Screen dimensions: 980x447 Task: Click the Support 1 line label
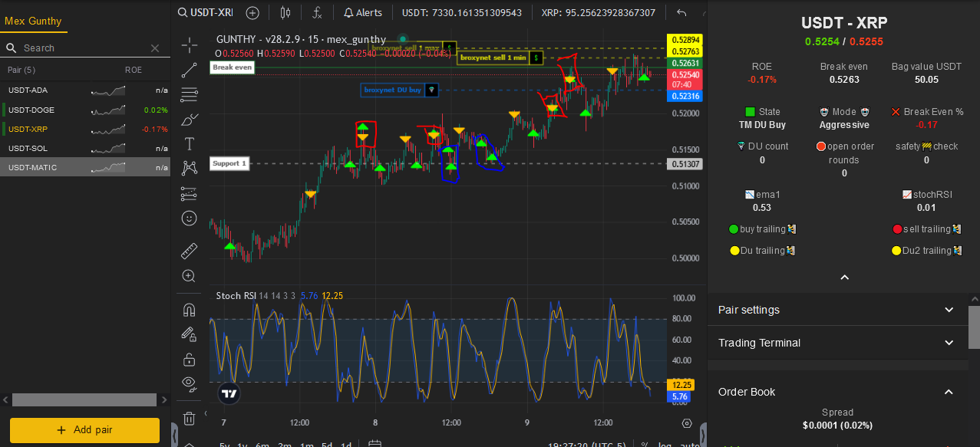tap(229, 163)
